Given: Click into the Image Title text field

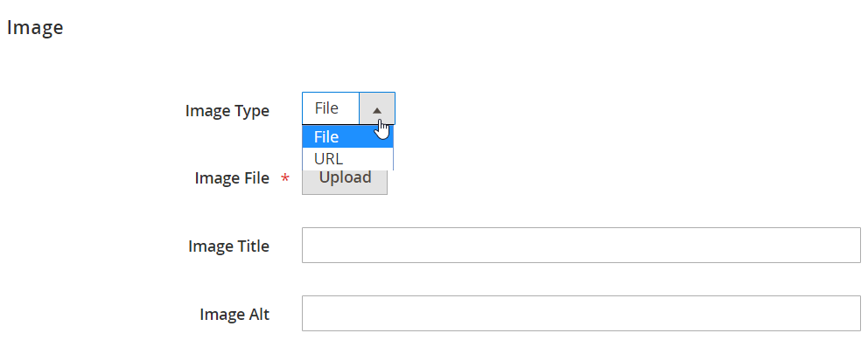Looking at the screenshot, I should click(x=581, y=245).
